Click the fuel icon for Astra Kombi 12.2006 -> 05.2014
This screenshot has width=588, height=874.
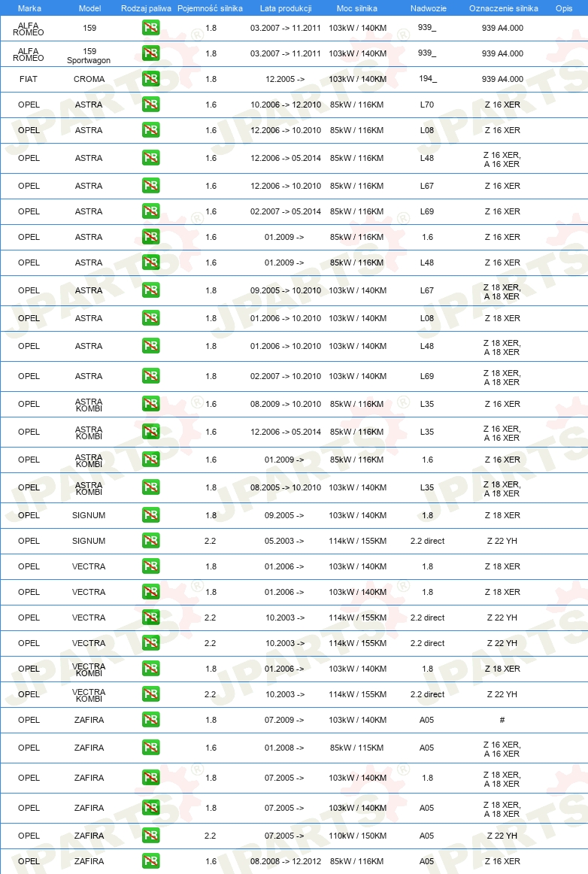(150, 432)
